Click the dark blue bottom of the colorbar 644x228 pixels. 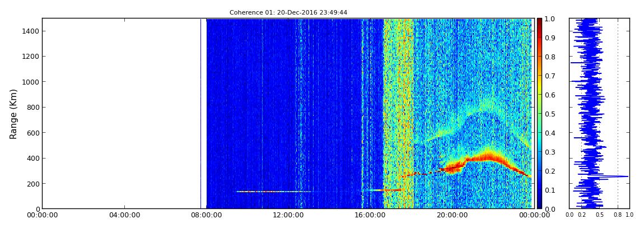539,203
